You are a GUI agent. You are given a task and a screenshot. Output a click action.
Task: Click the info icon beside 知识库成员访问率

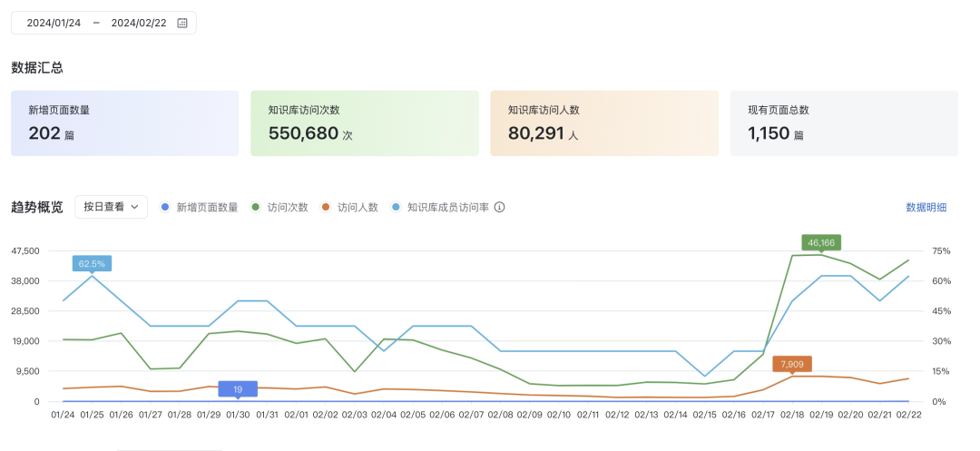pyautogui.click(x=499, y=208)
